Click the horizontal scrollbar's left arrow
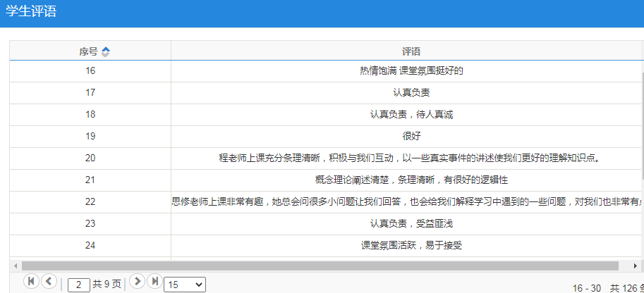 (16, 266)
